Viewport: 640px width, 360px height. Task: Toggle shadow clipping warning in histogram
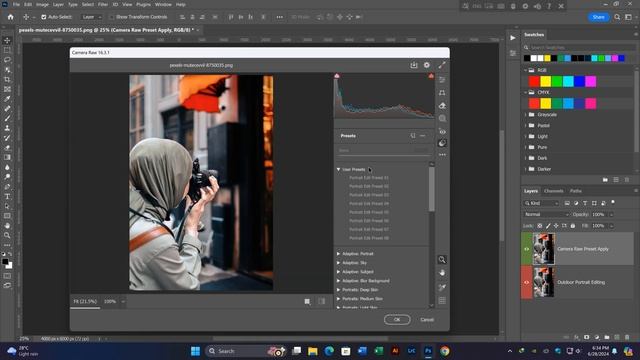(x=337, y=76)
